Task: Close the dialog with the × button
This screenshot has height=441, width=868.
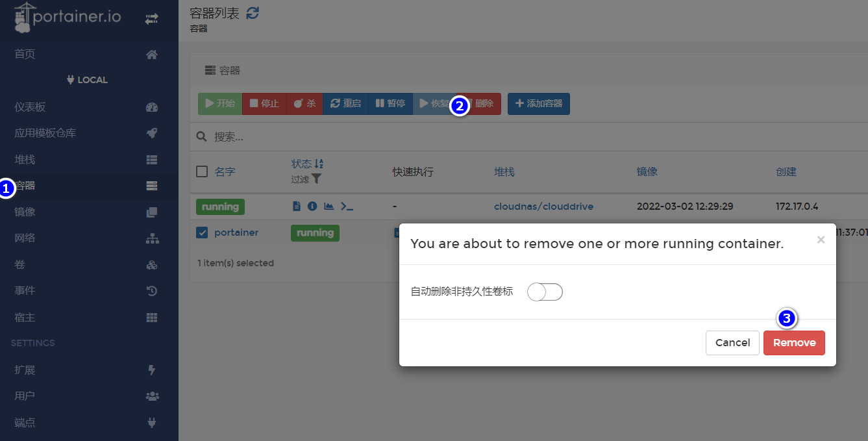Action: click(821, 240)
